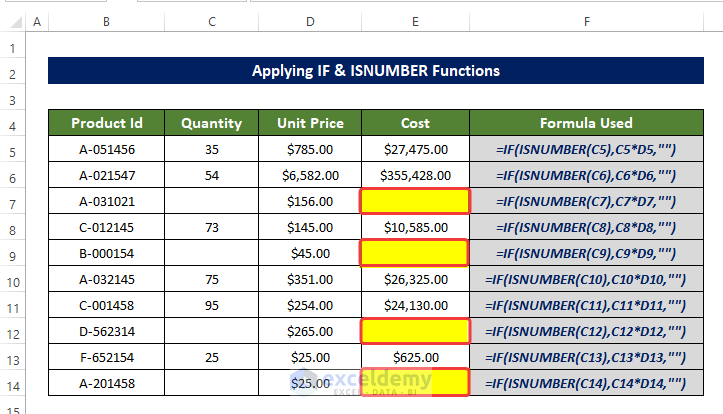The image size is (723, 414).
Task: Select column D header
Action: click(310, 22)
